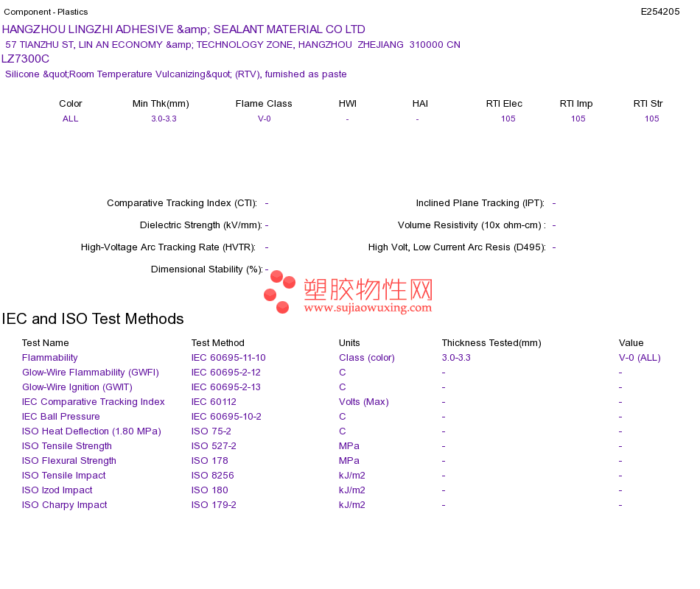Open the ISO Izod Impact link

(x=57, y=490)
